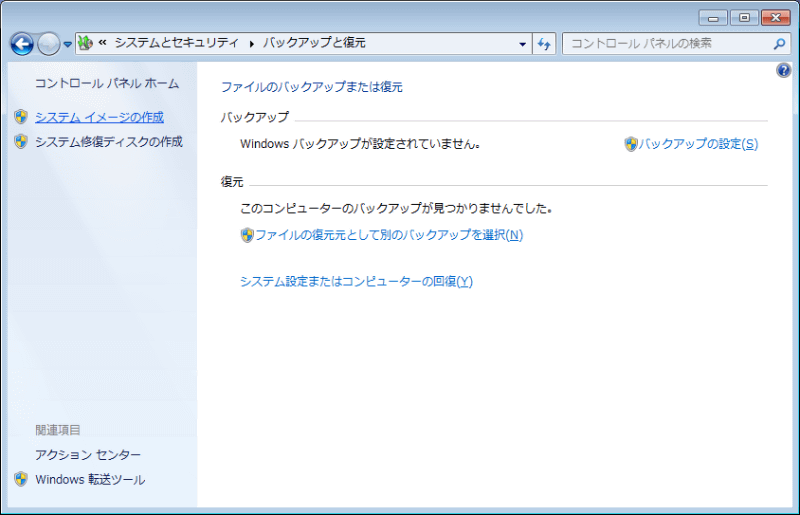Click the search magnifier icon
The height and width of the screenshot is (515, 800).
coord(779,44)
